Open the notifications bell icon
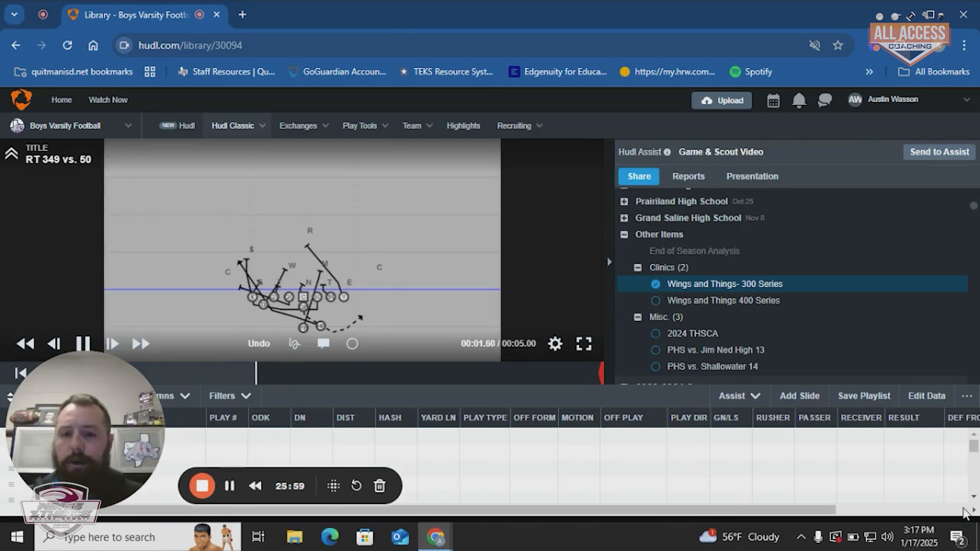This screenshot has height=551, width=980. click(x=799, y=101)
